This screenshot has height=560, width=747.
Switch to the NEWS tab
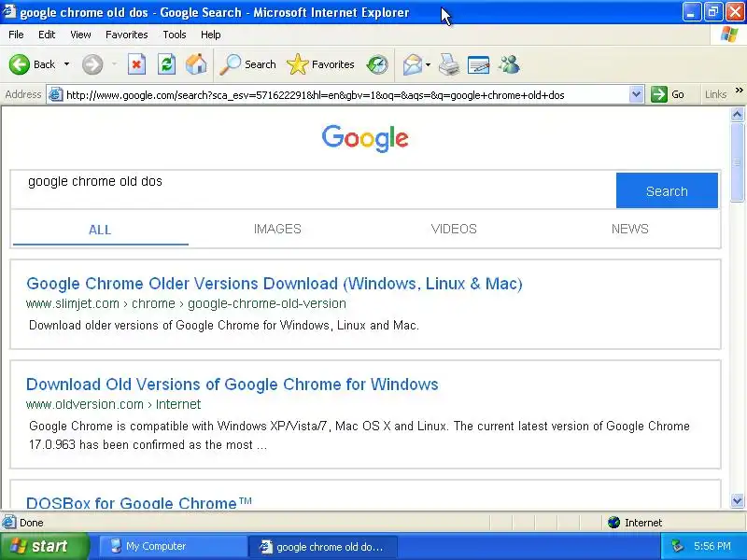point(629,229)
